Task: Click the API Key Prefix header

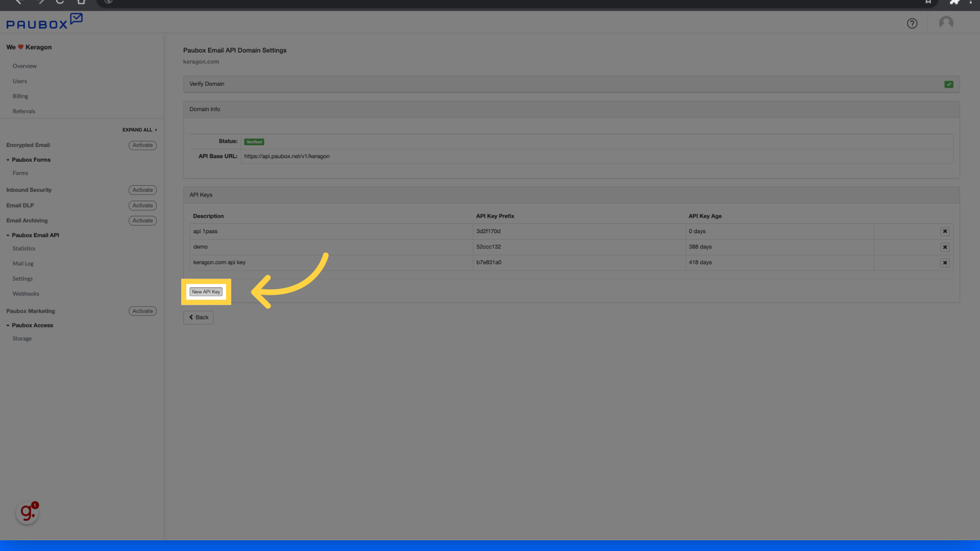Action: tap(495, 216)
